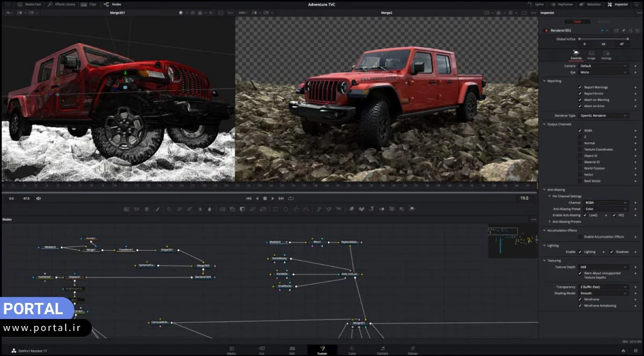Open the Anti-Aliasing Preset dropdown
644x356 pixels.
pyautogui.click(x=606, y=209)
